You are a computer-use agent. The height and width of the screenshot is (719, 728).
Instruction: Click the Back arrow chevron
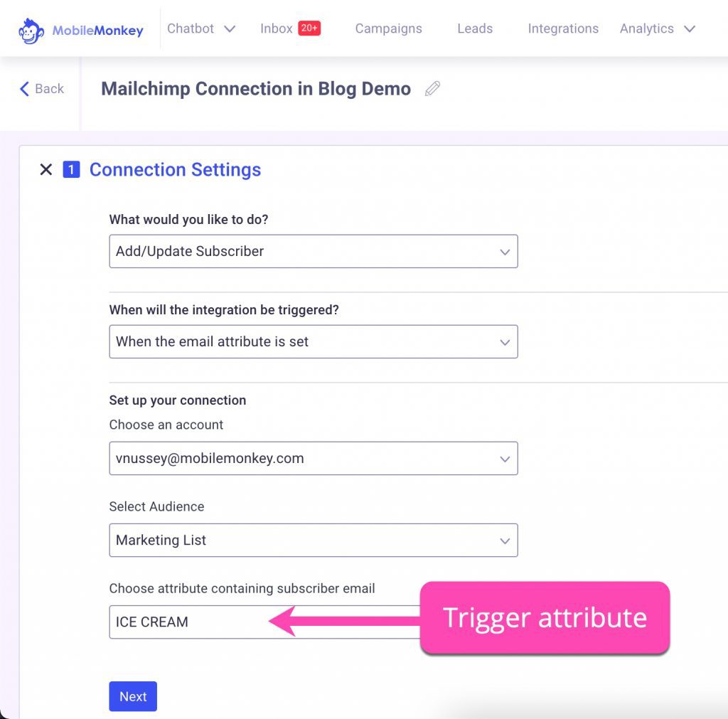point(25,89)
